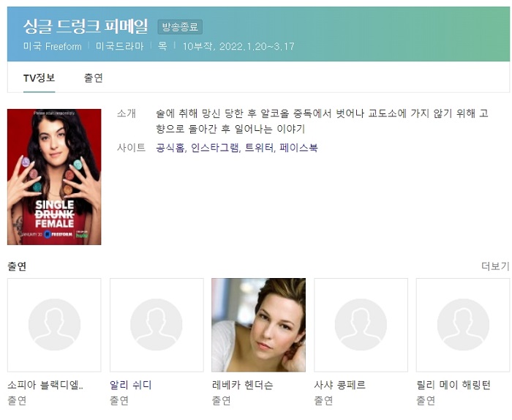Screen dimensions: 512x420
Task: Select 레베카 헨더슨 profile photo
Action: pos(258,324)
